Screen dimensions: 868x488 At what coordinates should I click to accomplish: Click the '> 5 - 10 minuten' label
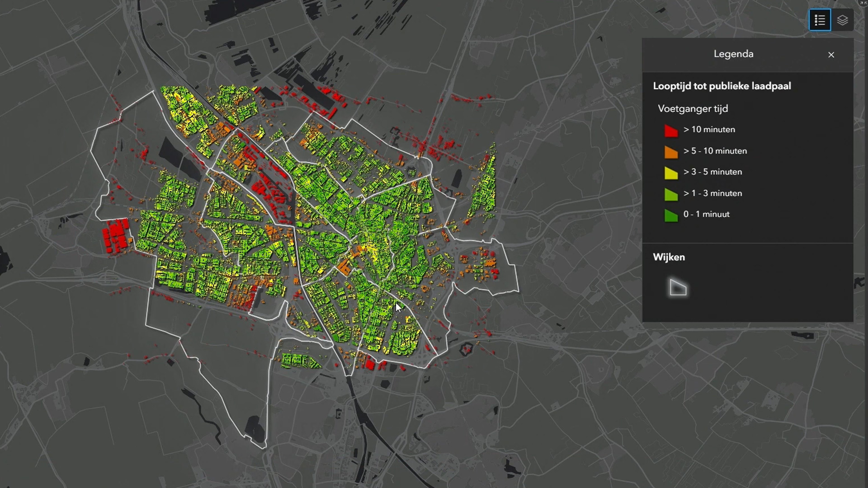715,151
